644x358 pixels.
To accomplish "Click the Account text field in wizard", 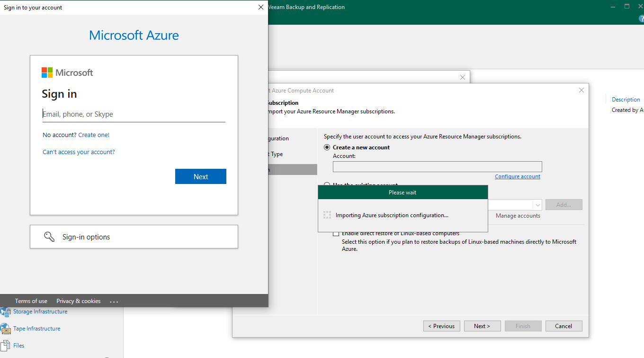I will (x=438, y=166).
